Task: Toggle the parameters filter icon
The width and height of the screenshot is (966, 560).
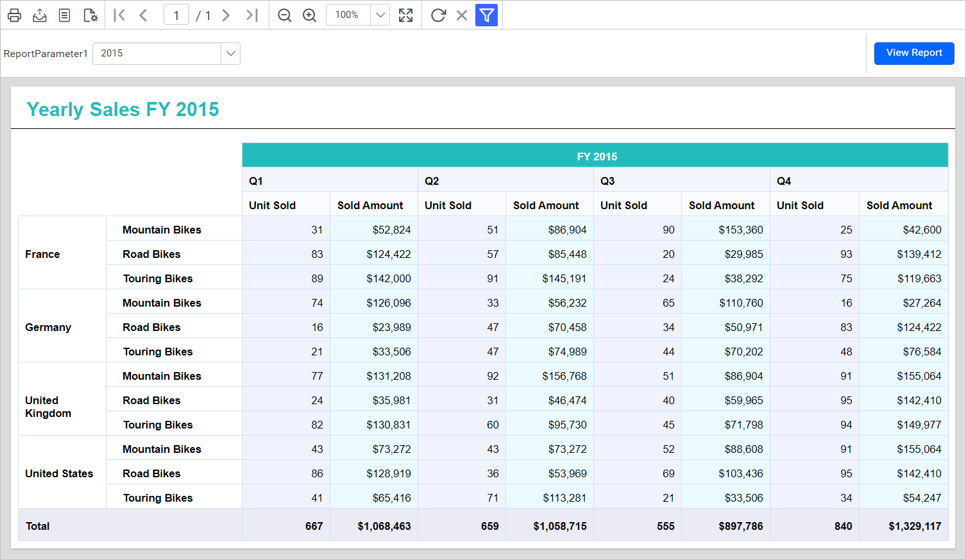Action: [x=487, y=15]
